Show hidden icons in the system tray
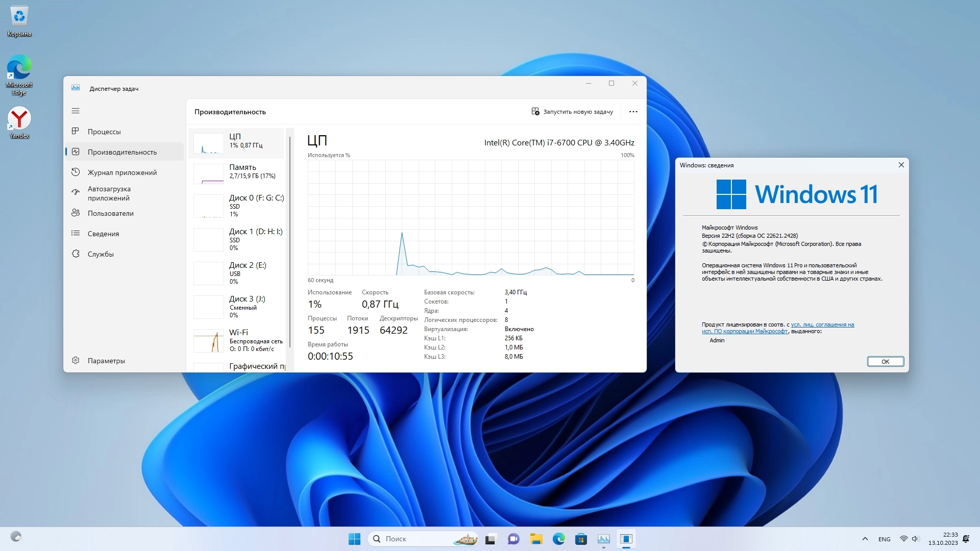 click(865, 539)
